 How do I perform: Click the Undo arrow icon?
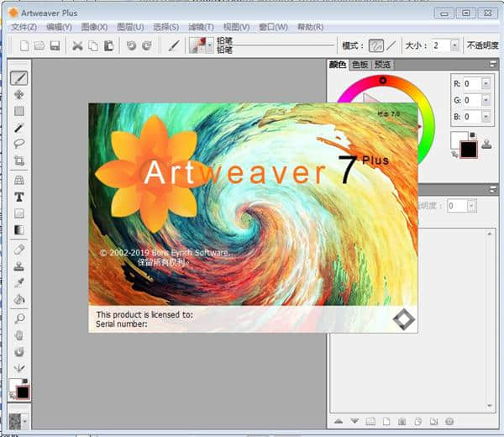[131, 45]
